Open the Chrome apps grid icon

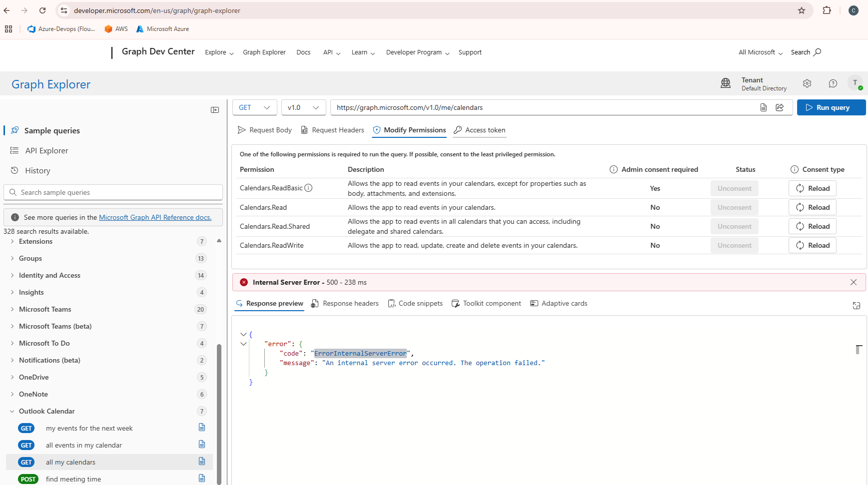[x=8, y=29]
